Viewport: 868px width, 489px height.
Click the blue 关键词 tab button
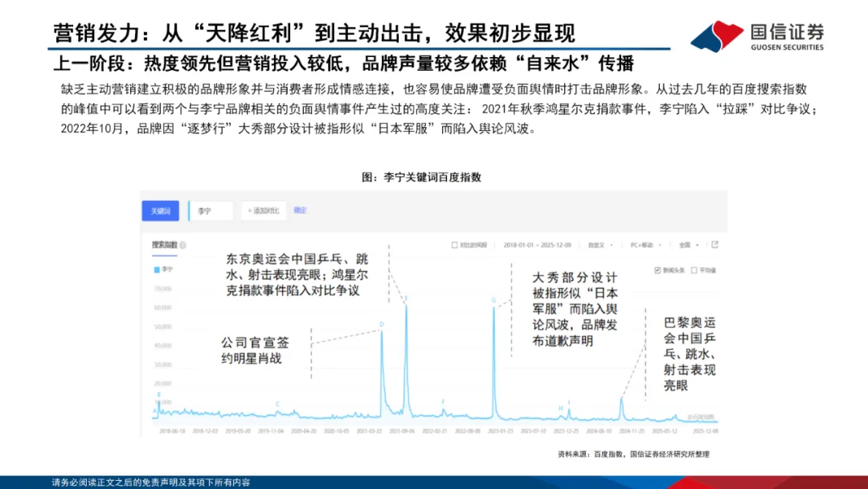pos(161,211)
